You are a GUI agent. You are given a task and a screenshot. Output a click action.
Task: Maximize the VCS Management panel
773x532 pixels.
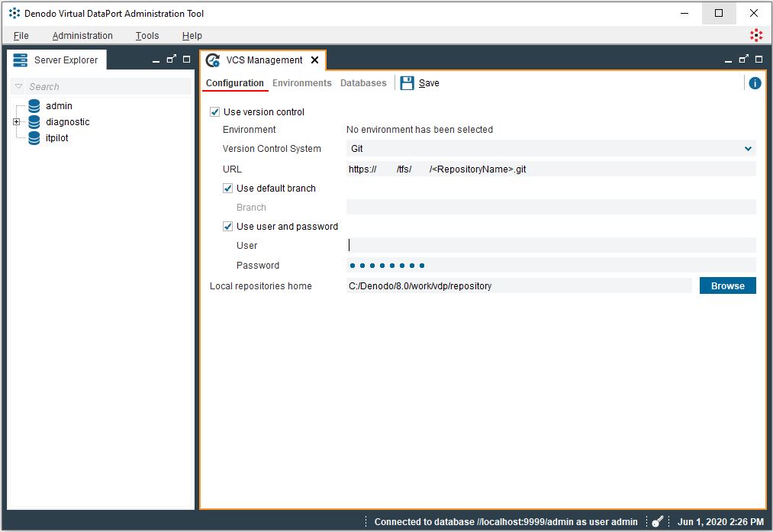759,60
